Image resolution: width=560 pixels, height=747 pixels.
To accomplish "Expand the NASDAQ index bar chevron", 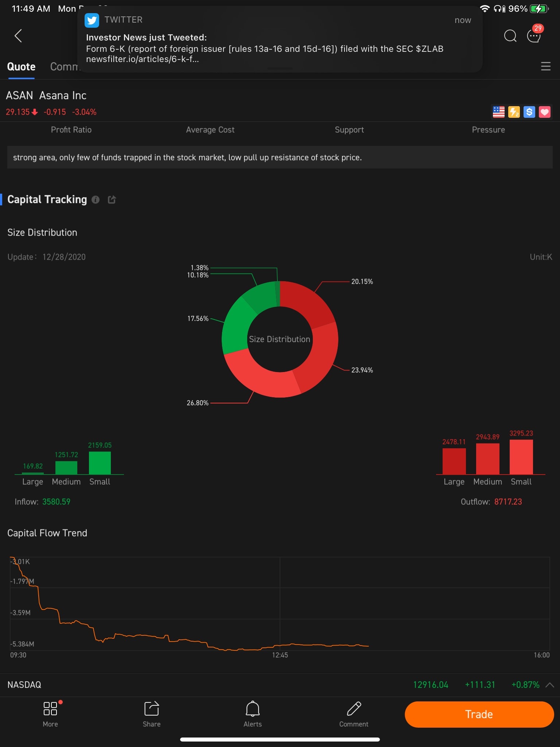I will pos(550,685).
